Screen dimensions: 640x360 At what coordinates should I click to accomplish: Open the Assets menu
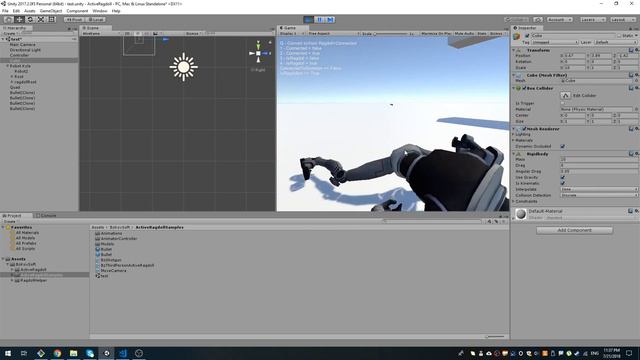click(x=29, y=11)
